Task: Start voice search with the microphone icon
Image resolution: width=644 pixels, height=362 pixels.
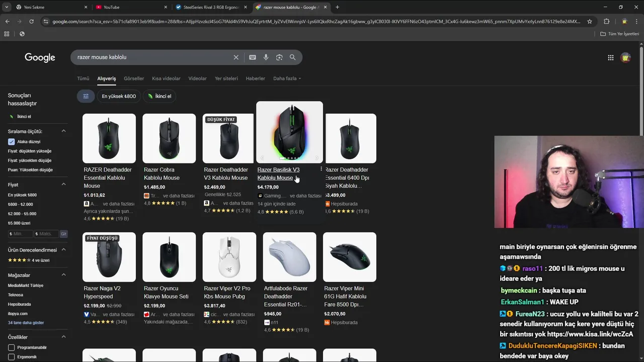Action: coord(266,57)
